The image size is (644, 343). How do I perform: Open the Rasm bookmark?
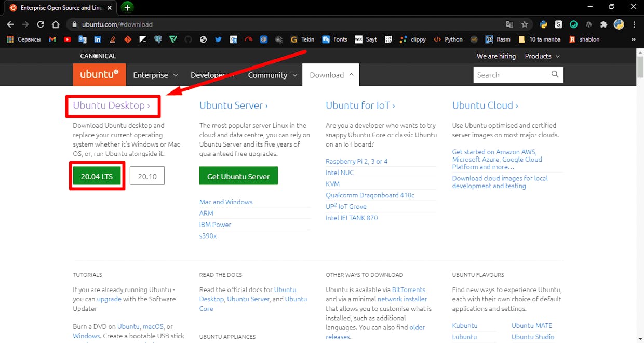coord(498,39)
